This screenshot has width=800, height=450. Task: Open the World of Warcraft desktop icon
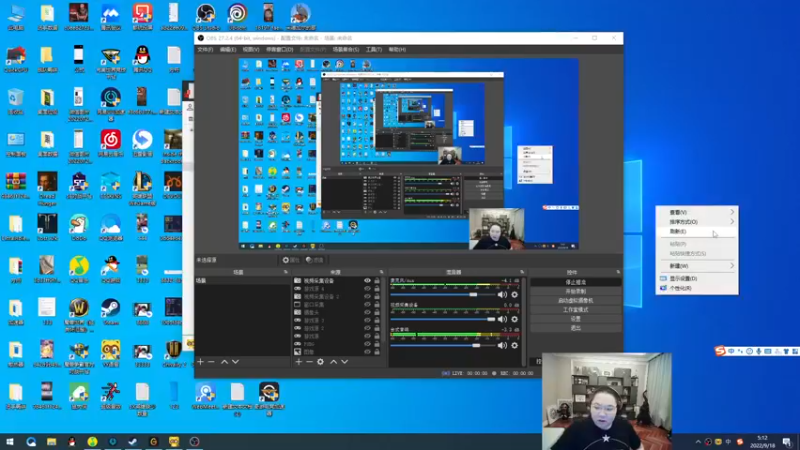79,314
